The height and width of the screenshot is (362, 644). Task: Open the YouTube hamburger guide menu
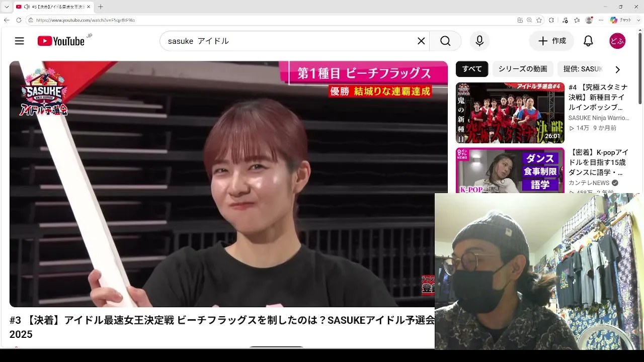(20, 41)
